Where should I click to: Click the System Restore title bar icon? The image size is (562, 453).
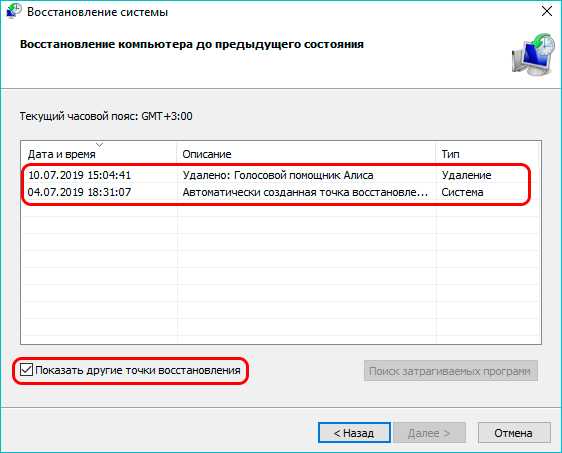14,11
